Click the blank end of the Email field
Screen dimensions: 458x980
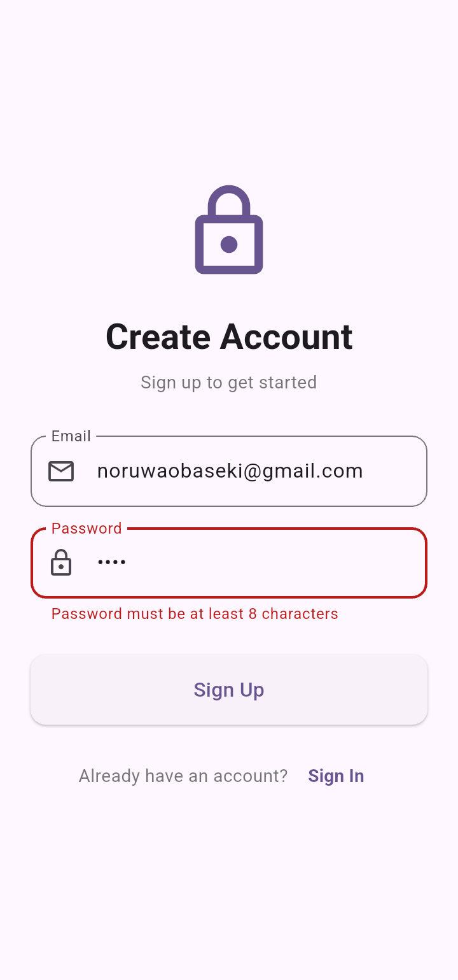394,471
